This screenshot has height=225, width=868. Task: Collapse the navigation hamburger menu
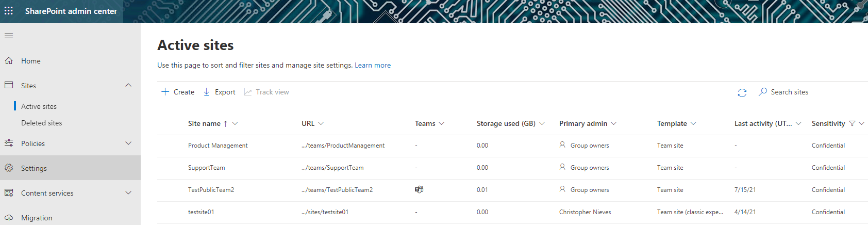(x=9, y=36)
